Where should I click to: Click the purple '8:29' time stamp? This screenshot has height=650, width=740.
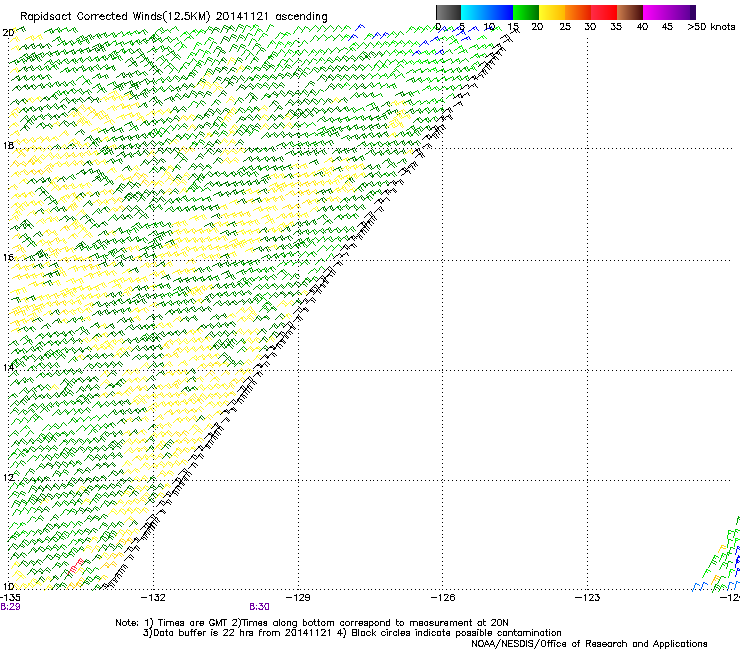pyautogui.click(x=10, y=607)
